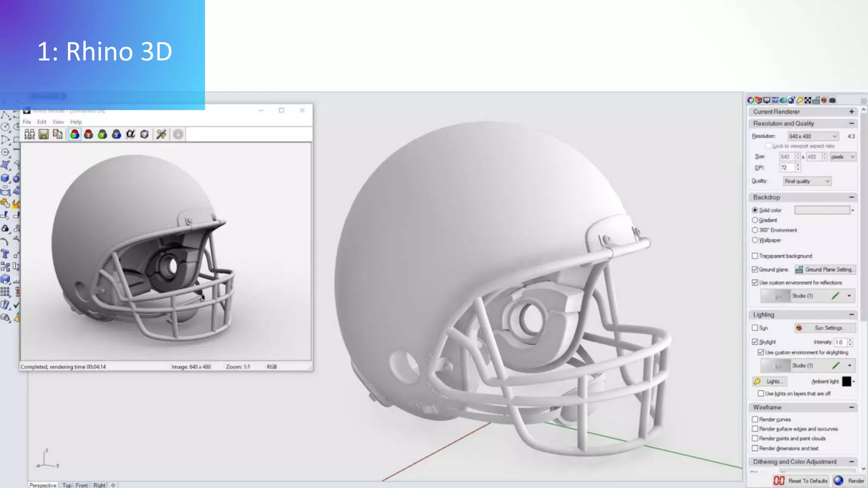Collapse the Resolution and Quality section

(851, 124)
